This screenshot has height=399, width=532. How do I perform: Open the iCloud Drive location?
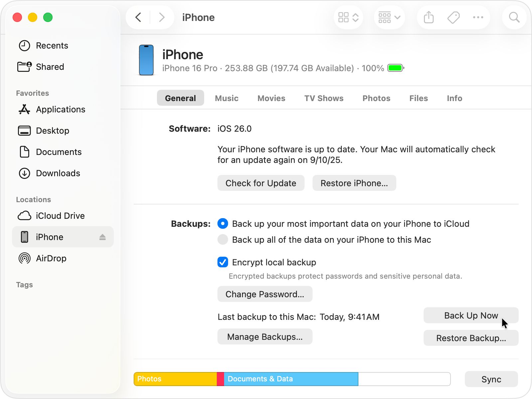pyautogui.click(x=60, y=215)
